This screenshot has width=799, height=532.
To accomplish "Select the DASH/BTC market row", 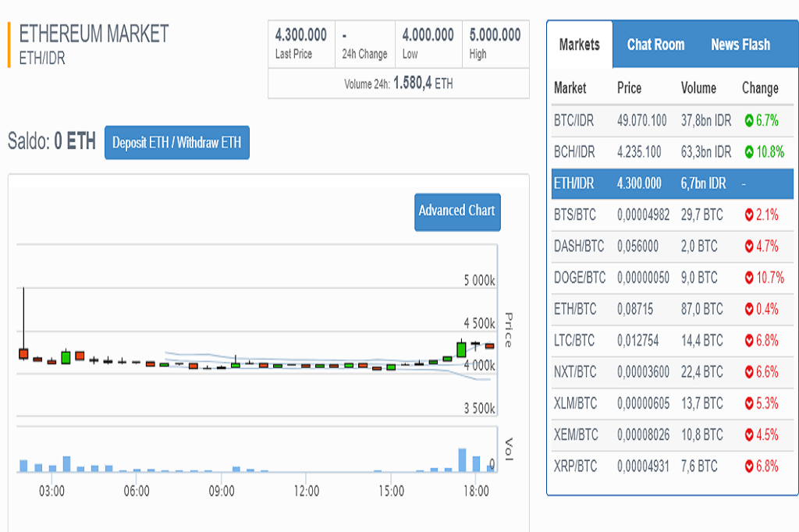I will [x=672, y=246].
